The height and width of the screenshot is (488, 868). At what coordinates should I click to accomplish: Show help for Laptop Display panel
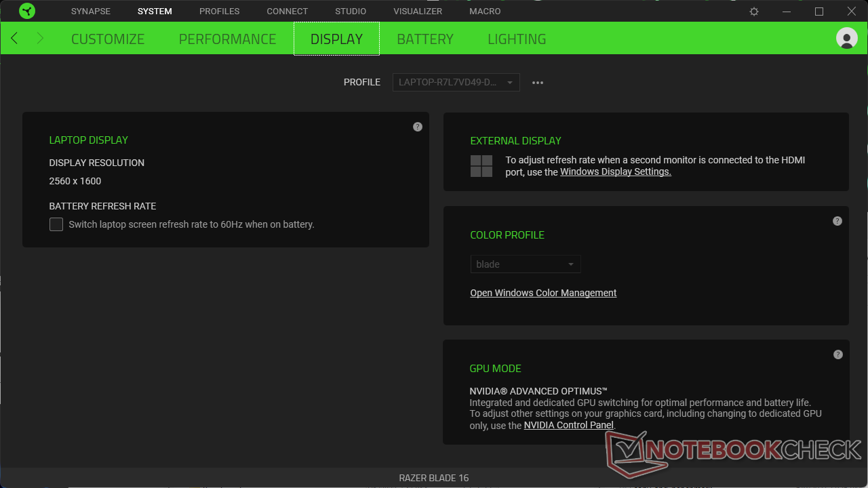pyautogui.click(x=418, y=127)
